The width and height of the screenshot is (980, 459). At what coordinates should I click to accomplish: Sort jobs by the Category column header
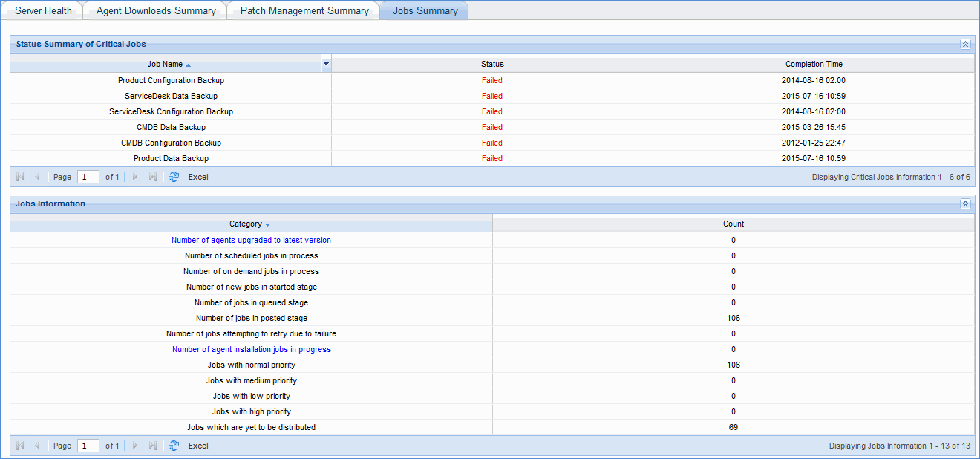click(246, 224)
